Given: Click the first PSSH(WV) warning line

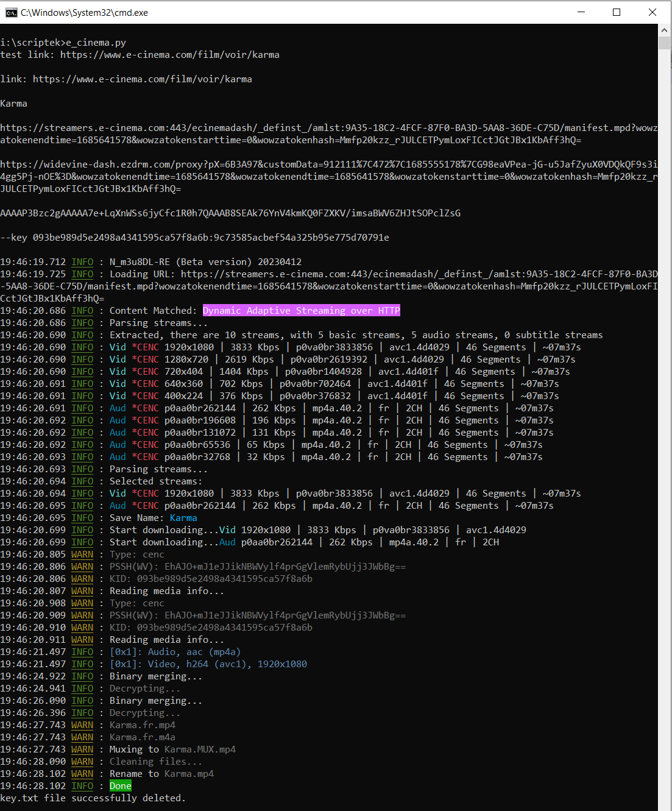Looking at the screenshot, I should click(203, 567).
